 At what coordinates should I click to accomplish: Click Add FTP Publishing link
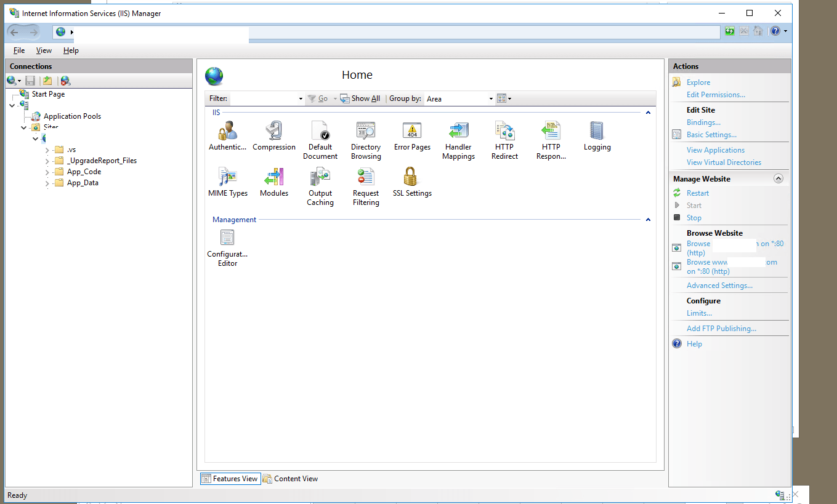tap(721, 329)
